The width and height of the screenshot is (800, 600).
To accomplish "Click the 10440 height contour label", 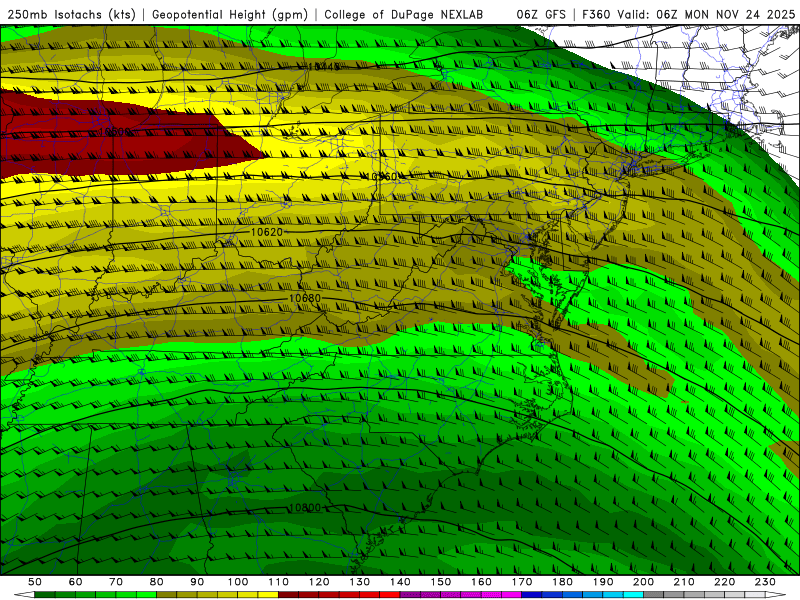I will tap(324, 66).
